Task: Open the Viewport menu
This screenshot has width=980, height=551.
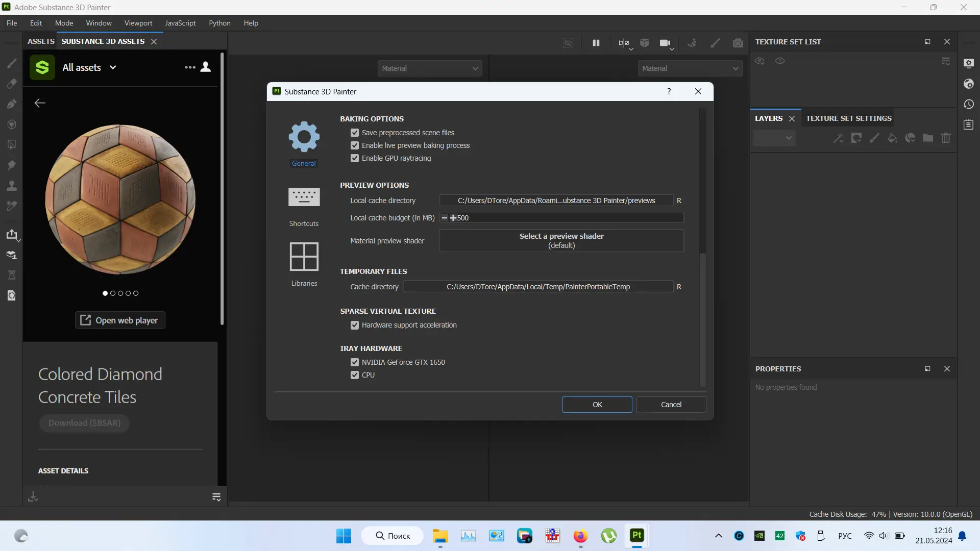Action: 138,23
